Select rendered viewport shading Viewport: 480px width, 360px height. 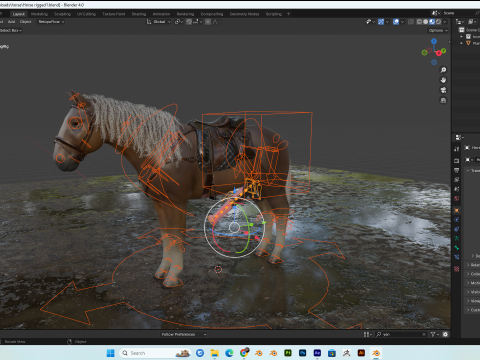point(438,22)
